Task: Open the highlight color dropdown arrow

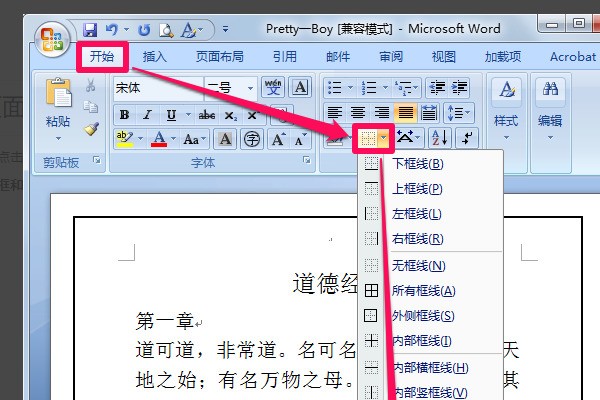Action: (140, 139)
